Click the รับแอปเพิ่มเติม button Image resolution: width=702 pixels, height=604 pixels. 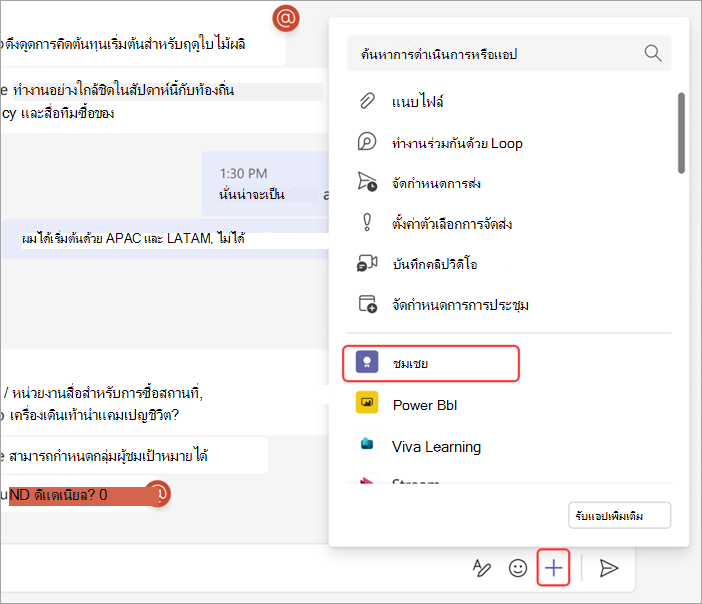pyautogui.click(x=619, y=515)
